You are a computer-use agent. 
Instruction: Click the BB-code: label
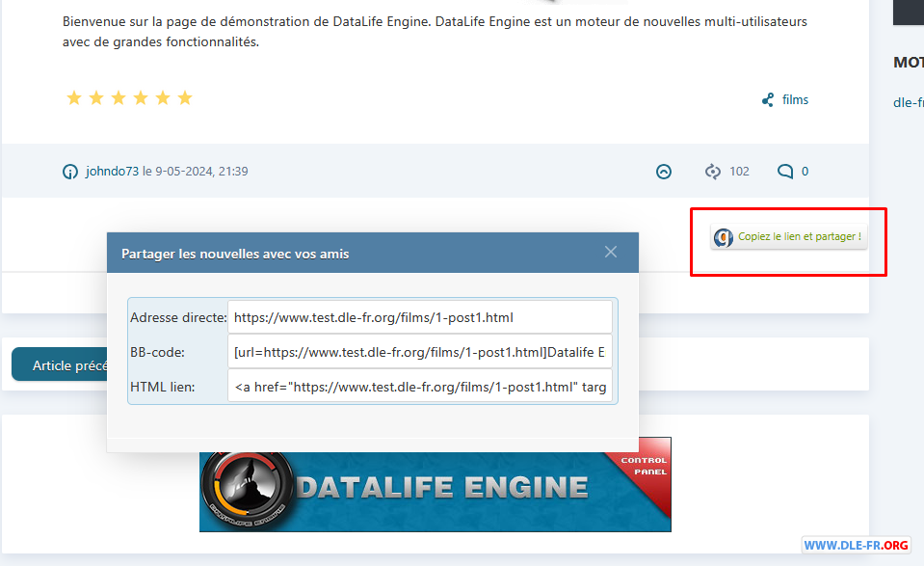click(157, 352)
